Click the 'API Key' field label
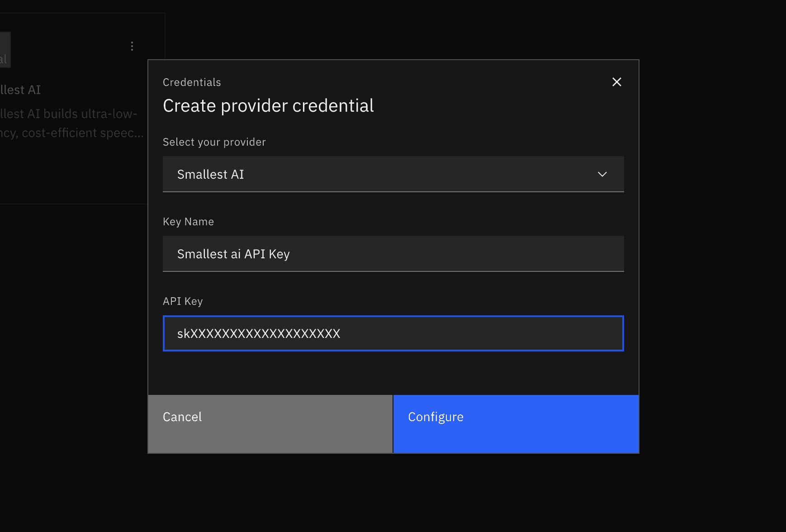 tap(183, 301)
